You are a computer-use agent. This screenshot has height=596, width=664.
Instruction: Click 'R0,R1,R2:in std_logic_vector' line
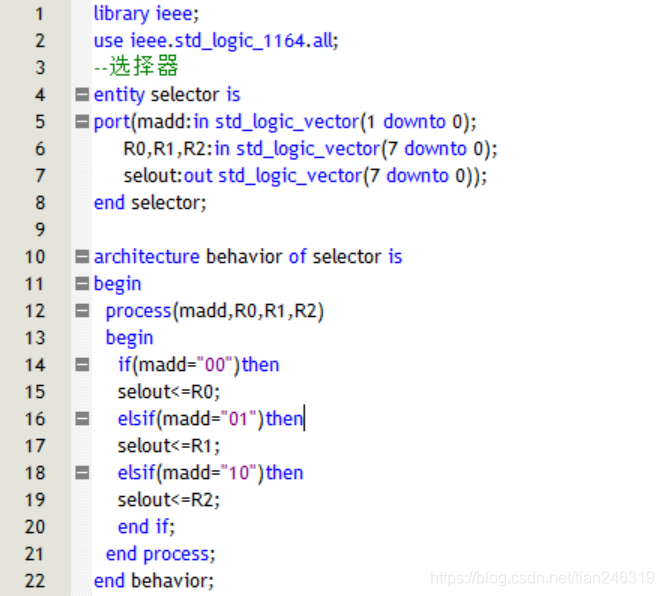click(x=310, y=149)
